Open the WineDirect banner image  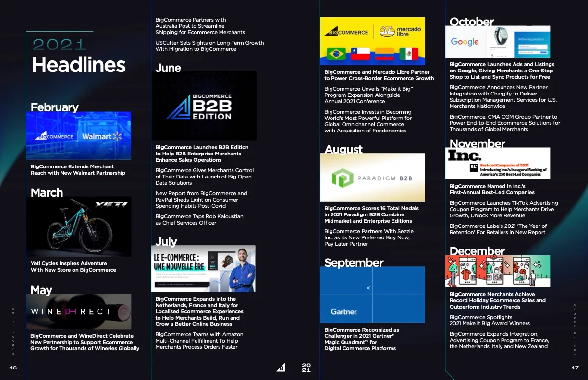click(79, 311)
